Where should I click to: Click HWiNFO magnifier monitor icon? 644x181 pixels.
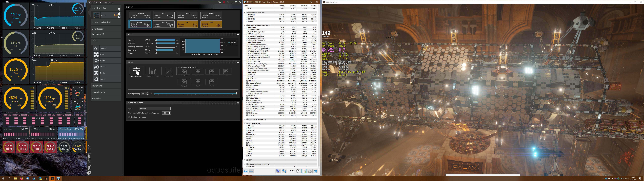(278, 171)
